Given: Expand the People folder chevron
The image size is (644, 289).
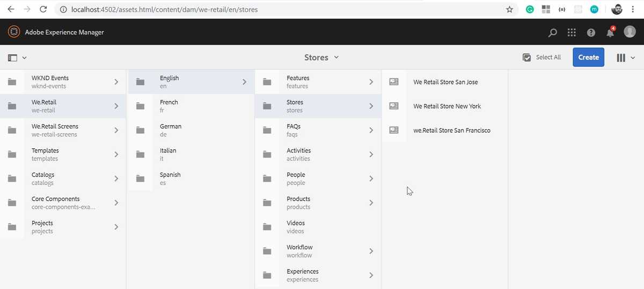Looking at the screenshot, I should (x=371, y=179).
